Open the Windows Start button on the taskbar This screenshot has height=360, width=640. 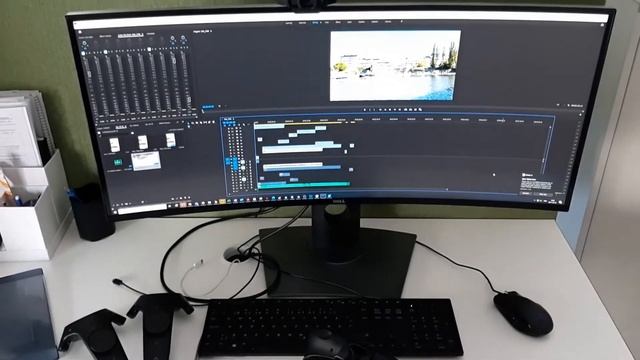(x=115, y=211)
